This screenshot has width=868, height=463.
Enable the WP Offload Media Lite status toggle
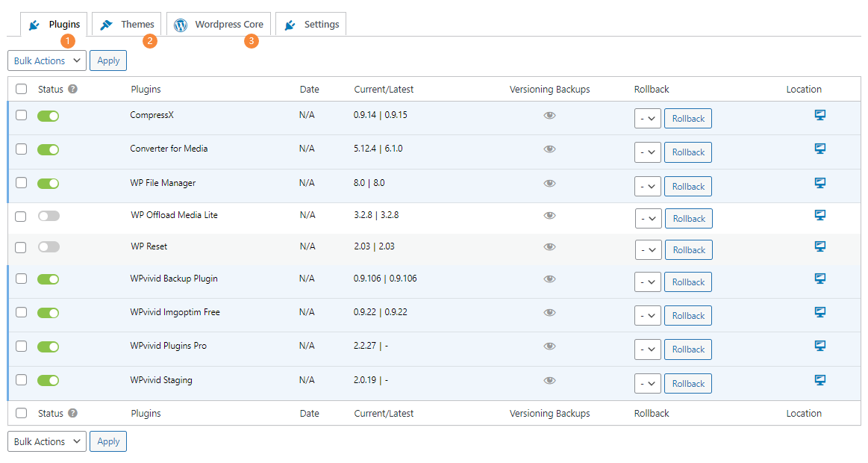coord(49,215)
